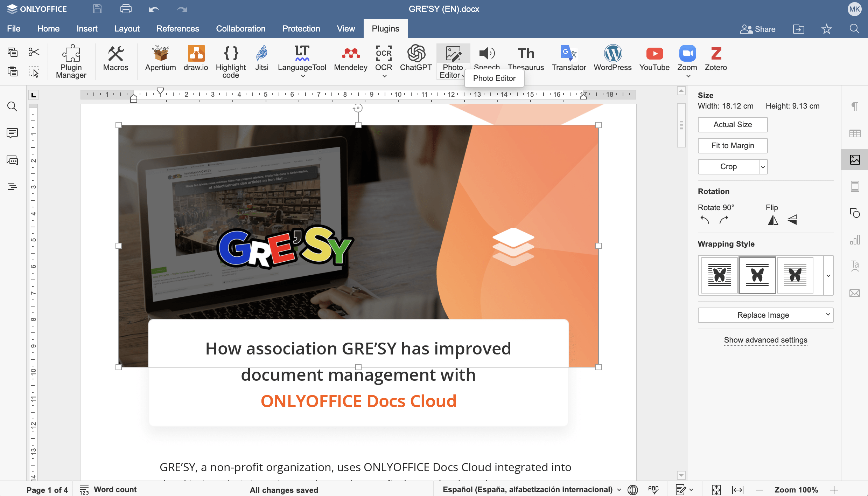
Task: Open the comments panel in left sidebar
Action: (12, 133)
